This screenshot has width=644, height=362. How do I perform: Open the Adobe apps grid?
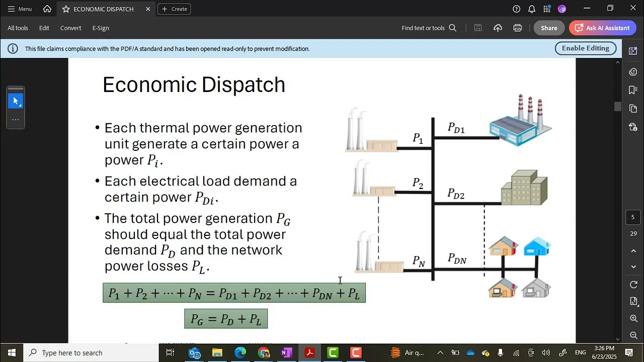point(547,9)
